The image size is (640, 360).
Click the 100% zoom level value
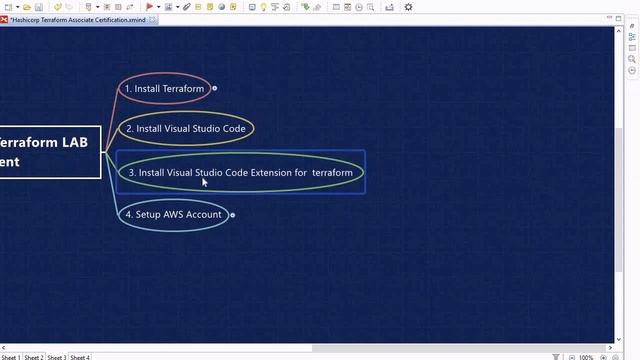586,357
